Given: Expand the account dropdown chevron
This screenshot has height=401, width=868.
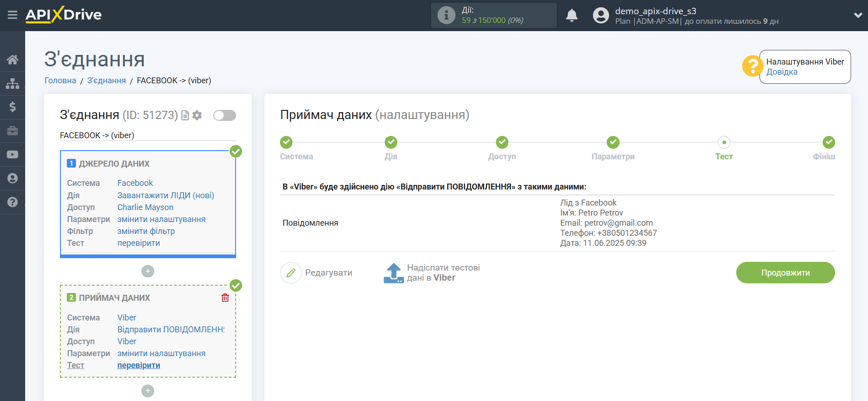Looking at the screenshot, I should pos(858,15).
